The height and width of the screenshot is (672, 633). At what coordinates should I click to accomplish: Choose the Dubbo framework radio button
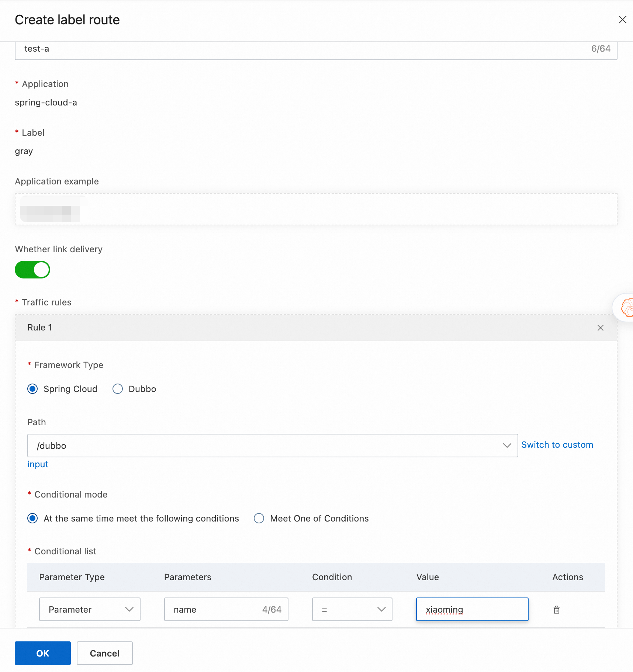pyautogui.click(x=118, y=389)
